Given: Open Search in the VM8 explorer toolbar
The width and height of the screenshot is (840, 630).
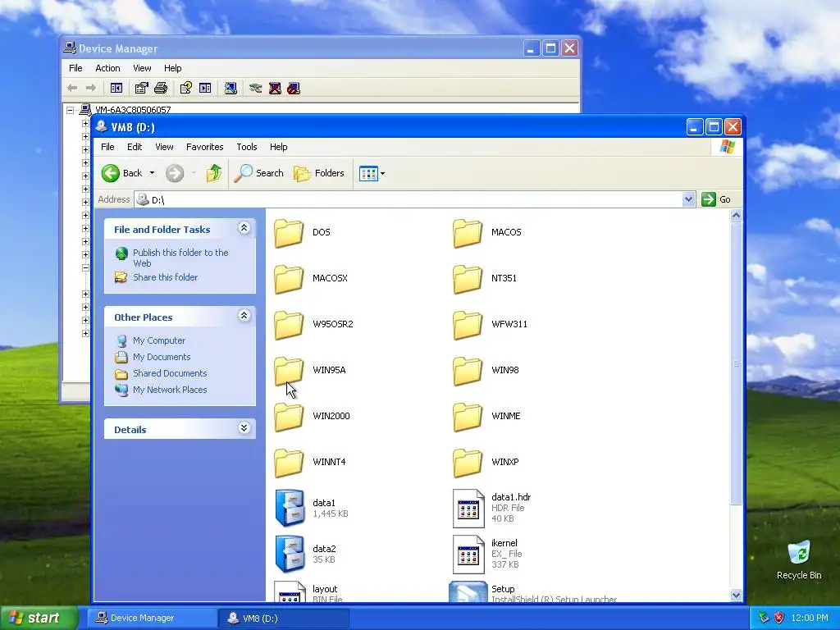Looking at the screenshot, I should coord(258,173).
